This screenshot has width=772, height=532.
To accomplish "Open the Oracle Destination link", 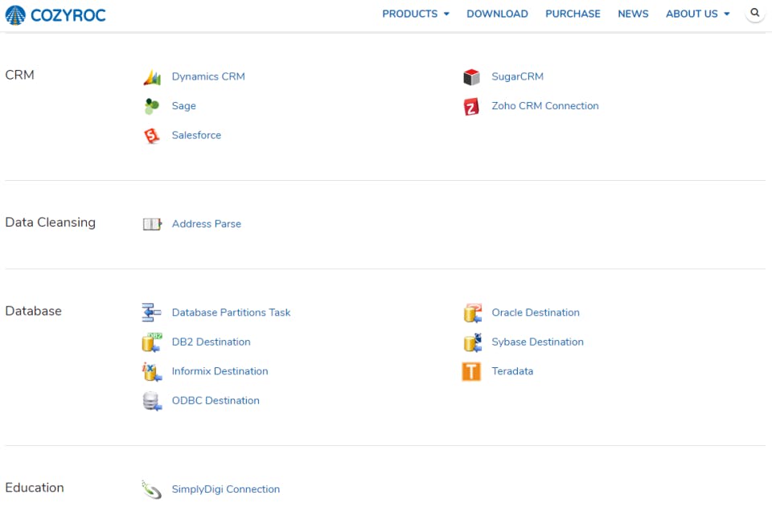I will (536, 313).
